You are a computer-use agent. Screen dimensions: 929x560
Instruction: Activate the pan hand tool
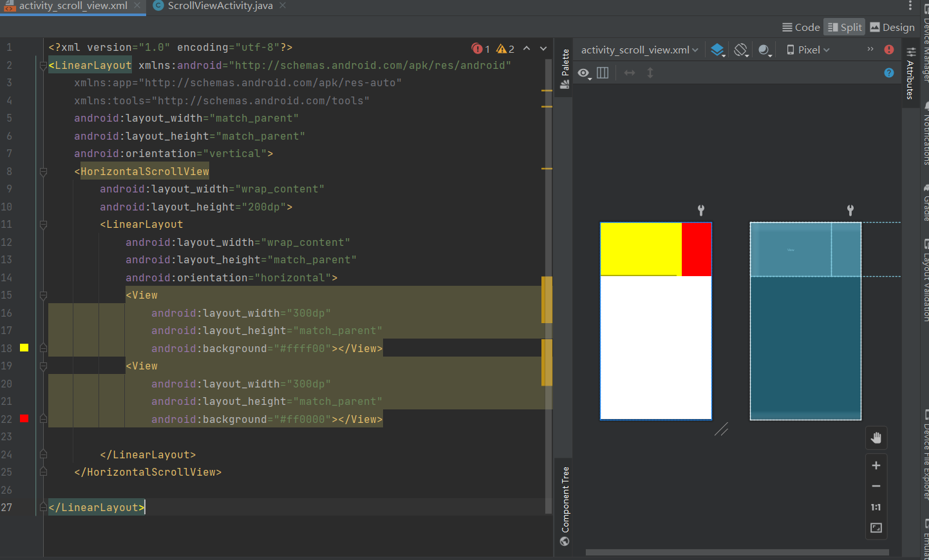pyautogui.click(x=876, y=438)
